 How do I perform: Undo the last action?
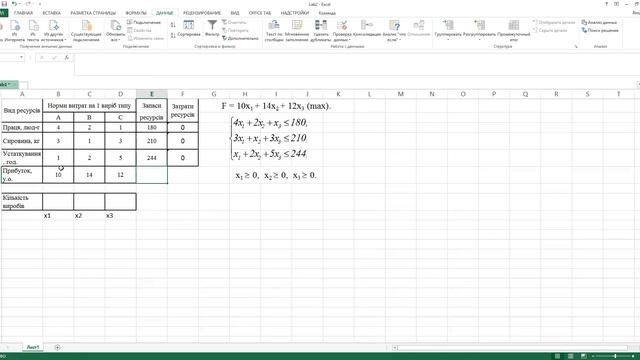tap(14, 4)
